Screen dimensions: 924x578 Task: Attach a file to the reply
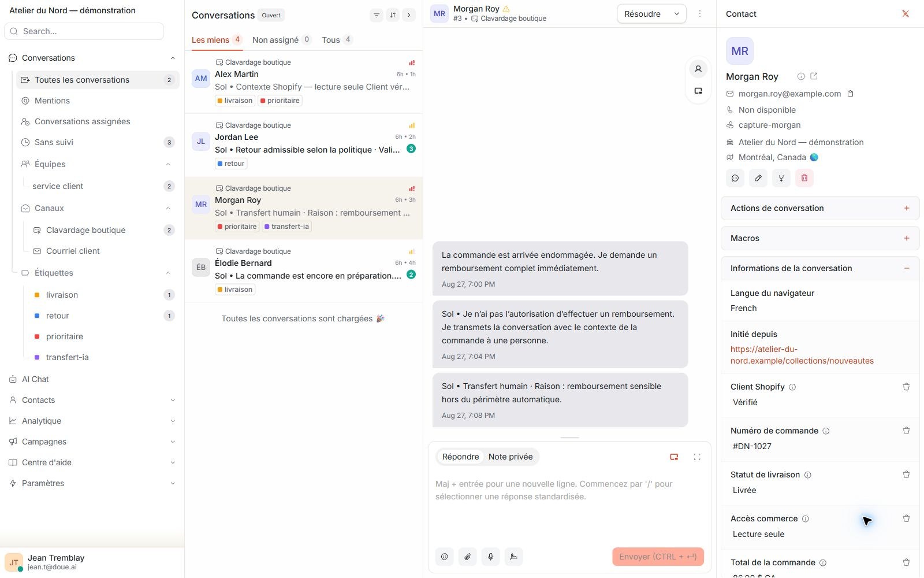(x=468, y=557)
